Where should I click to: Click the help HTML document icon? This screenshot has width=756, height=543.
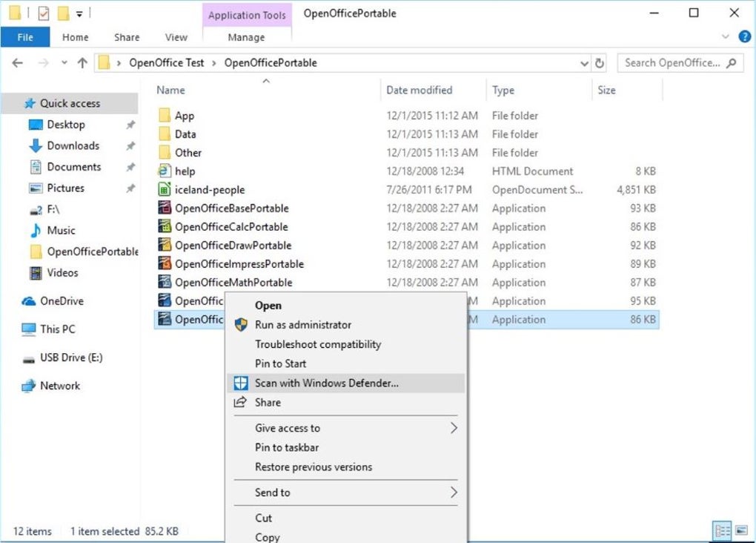(165, 171)
